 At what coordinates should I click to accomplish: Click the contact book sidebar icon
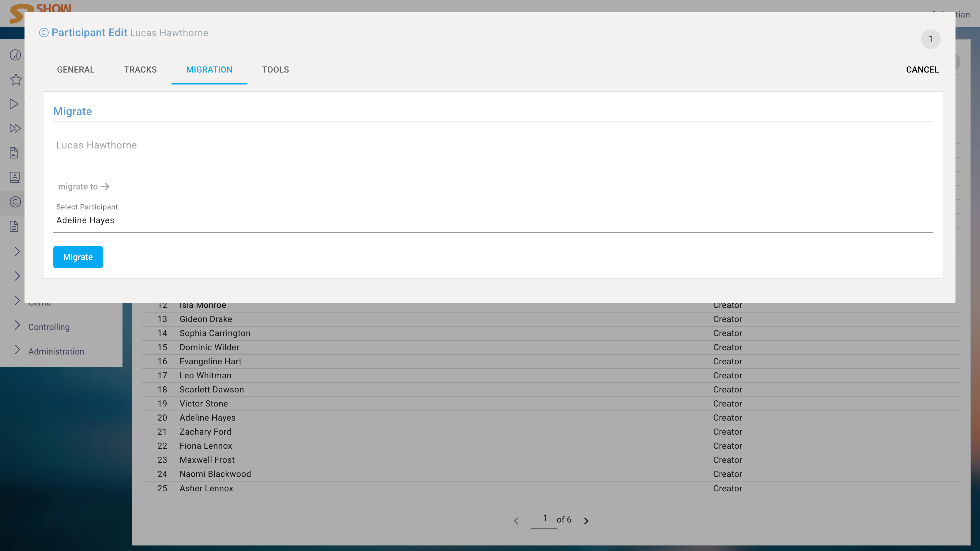click(14, 177)
